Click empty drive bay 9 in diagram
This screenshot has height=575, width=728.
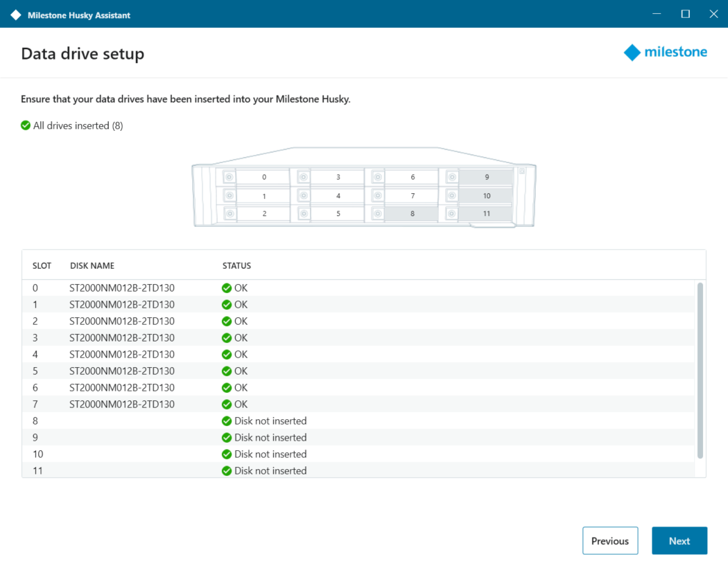(x=486, y=177)
